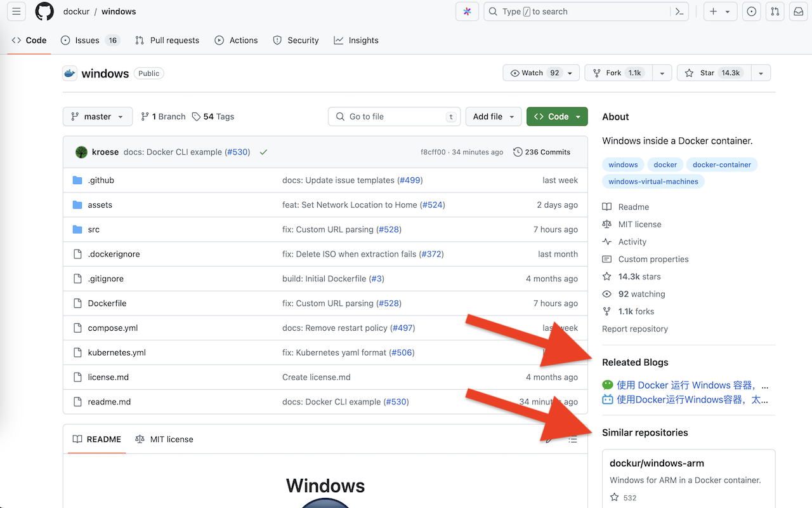Viewport: 812px width, 508px height.
Task: Click the Dockerfile file icon
Action: pos(77,304)
